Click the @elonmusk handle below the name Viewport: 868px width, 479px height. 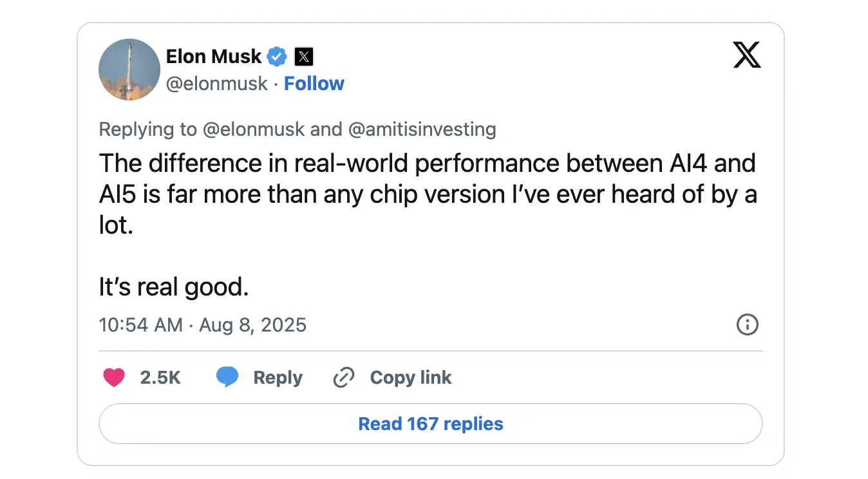pyautogui.click(x=216, y=84)
